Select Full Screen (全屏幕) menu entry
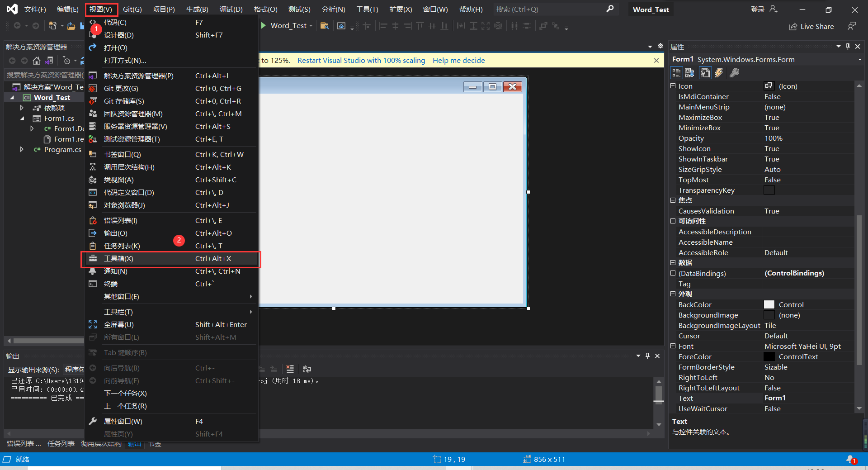868x470 pixels. click(x=171, y=325)
